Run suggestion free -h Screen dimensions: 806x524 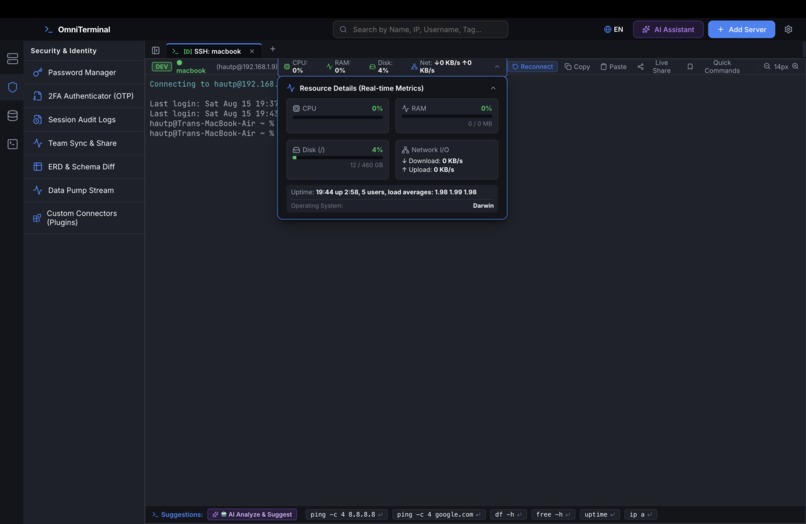(x=553, y=514)
